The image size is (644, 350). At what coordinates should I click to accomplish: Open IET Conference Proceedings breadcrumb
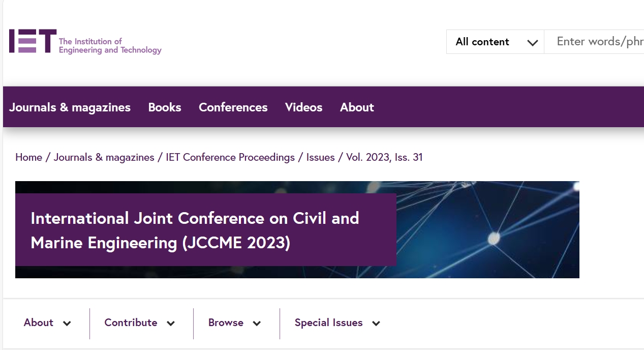[x=230, y=157]
